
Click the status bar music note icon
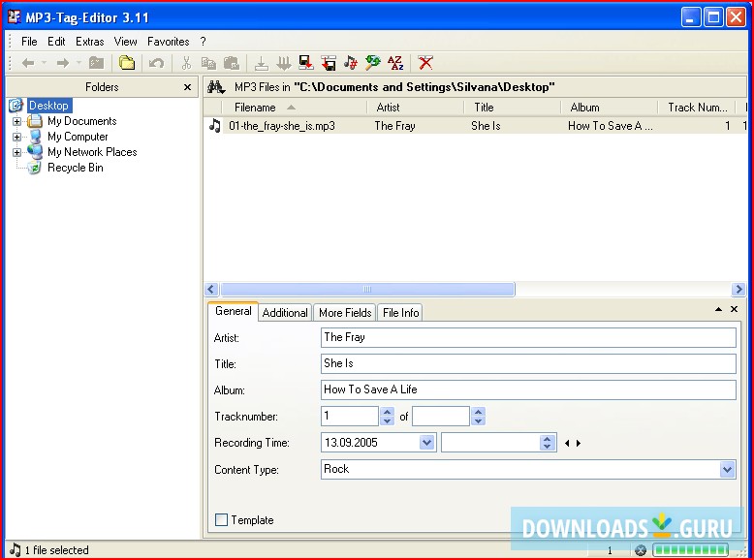pos(16,550)
